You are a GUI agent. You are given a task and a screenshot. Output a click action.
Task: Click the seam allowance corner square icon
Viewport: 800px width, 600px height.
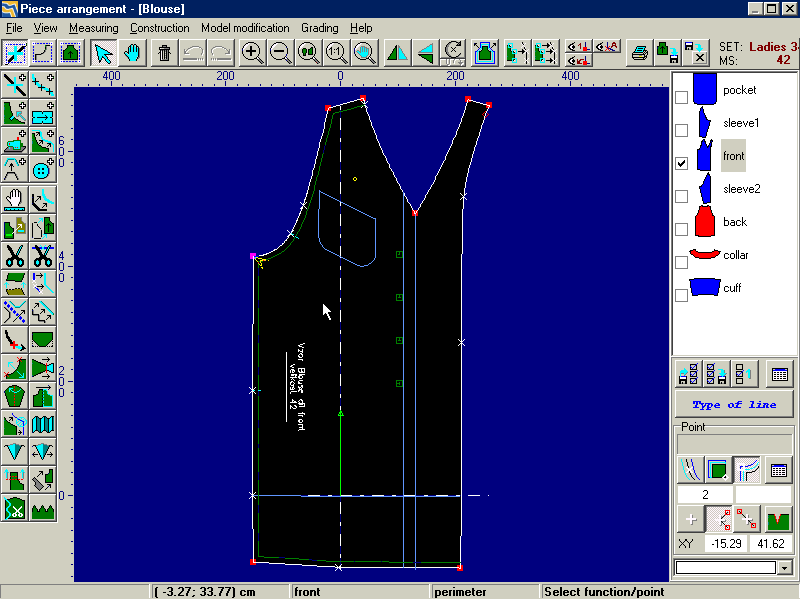pos(718,470)
